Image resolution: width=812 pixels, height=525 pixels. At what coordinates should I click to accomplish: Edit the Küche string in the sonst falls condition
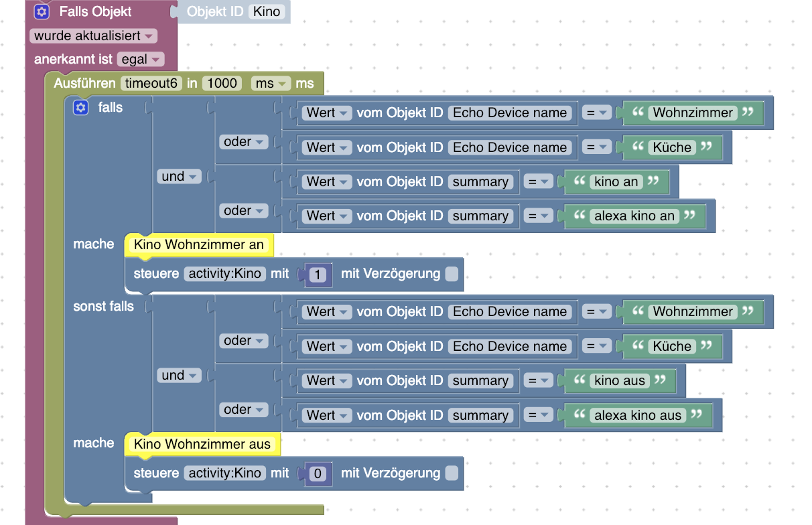pyautogui.click(x=673, y=346)
